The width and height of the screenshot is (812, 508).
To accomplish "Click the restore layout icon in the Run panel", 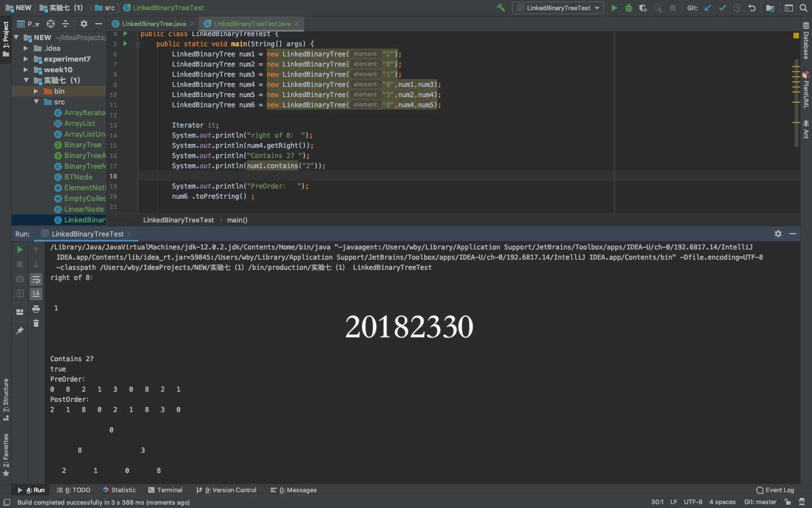I will click(x=20, y=312).
